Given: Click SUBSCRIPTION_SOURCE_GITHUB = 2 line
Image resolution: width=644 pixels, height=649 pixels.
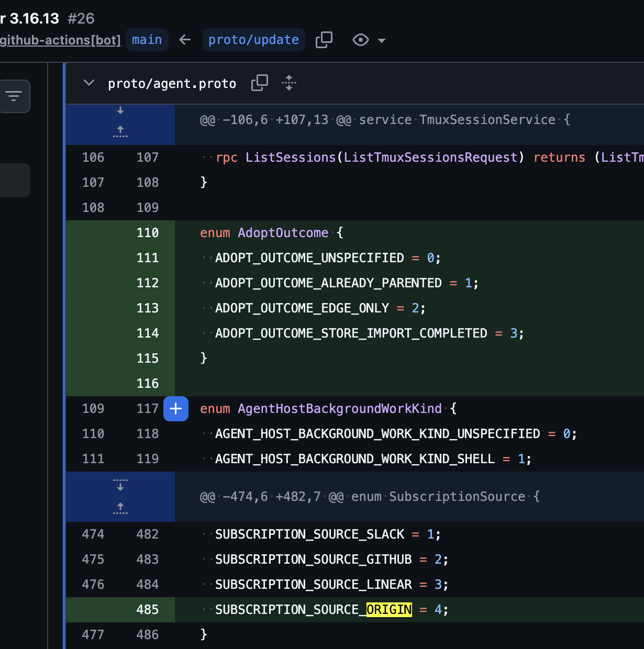Looking at the screenshot, I should [331, 560].
